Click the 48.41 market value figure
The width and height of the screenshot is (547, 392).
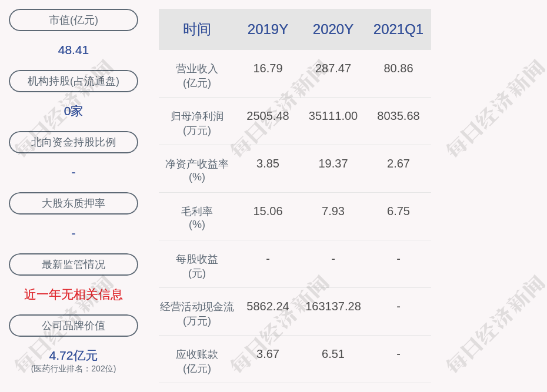coord(74,50)
